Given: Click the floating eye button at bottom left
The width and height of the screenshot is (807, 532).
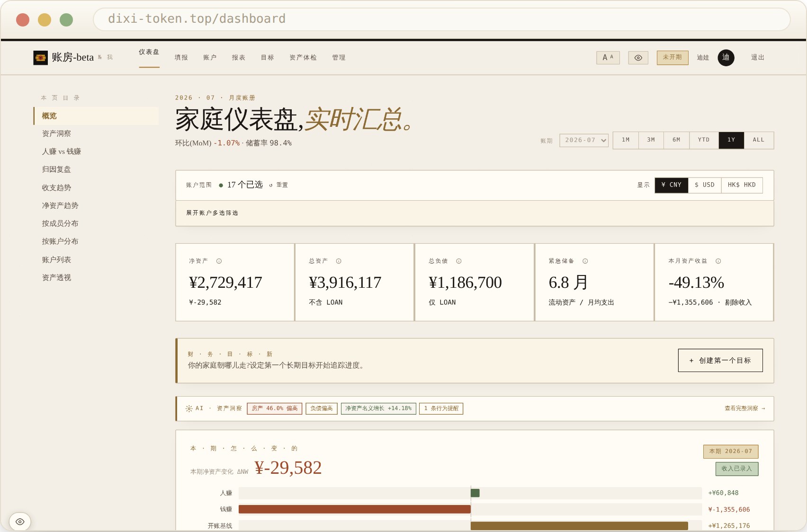Looking at the screenshot, I should click(x=20, y=522).
